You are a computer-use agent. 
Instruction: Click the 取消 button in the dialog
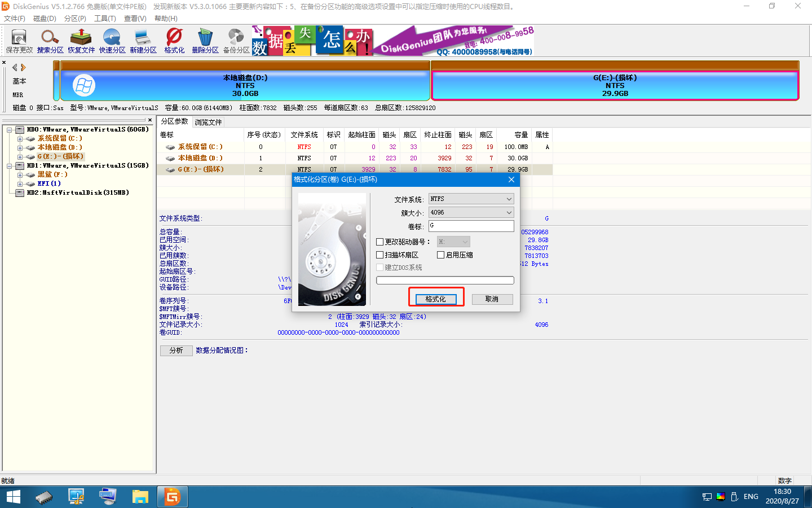coord(492,299)
